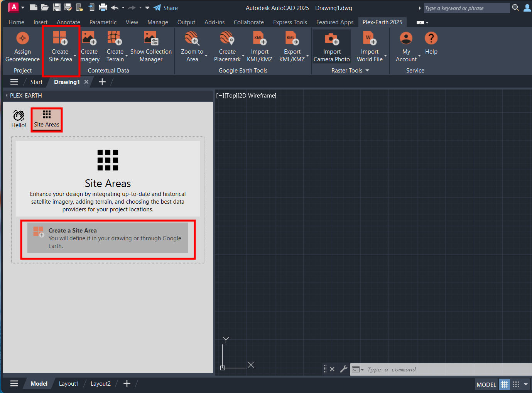Click Import KML/KMZ icon
Screen dimensions: 532x393
(260, 38)
